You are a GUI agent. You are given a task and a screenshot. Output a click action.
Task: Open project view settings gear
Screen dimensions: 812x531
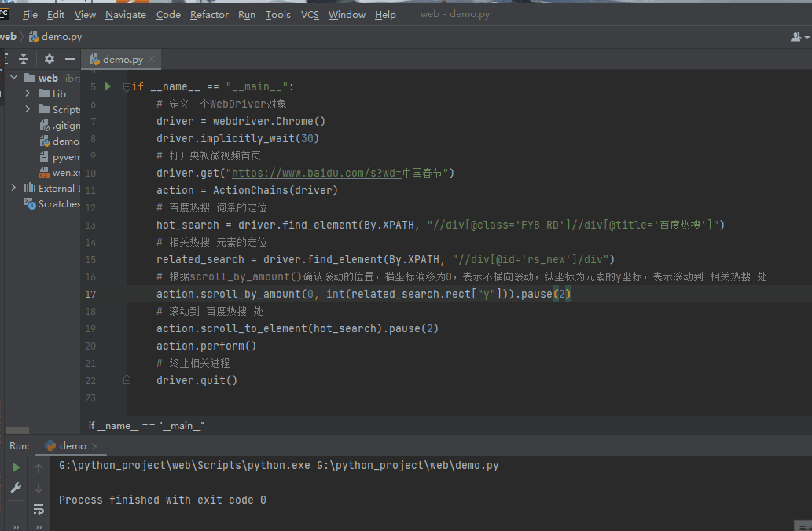click(x=50, y=59)
